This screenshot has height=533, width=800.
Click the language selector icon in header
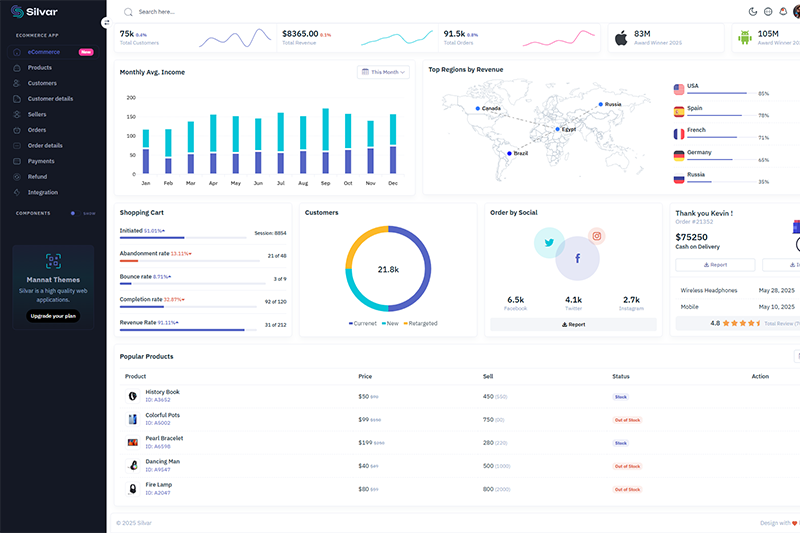point(768,12)
